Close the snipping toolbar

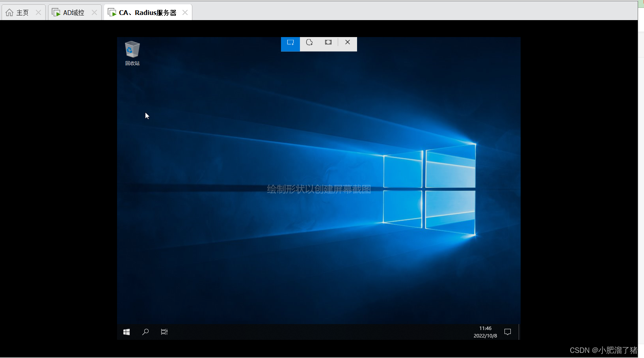point(348,43)
